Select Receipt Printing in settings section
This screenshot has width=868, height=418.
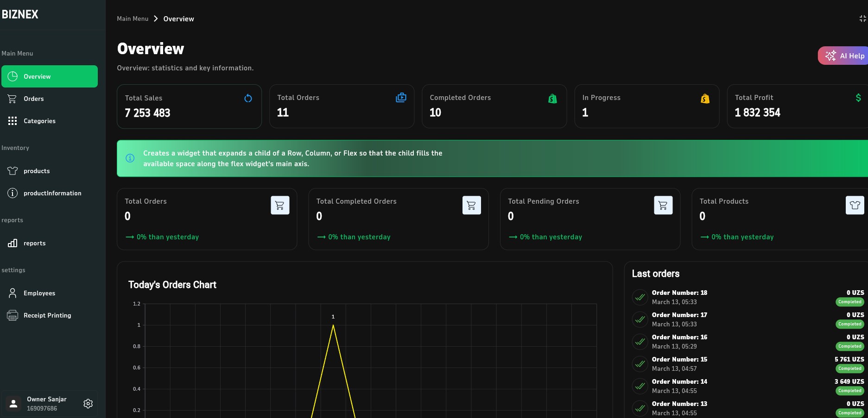pos(47,315)
